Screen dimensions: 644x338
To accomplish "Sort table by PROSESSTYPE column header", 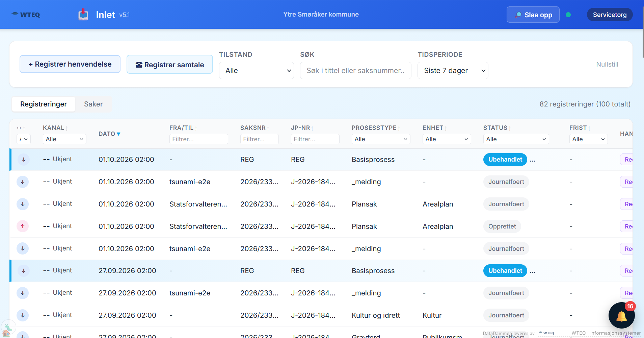I will tap(376, 128).
